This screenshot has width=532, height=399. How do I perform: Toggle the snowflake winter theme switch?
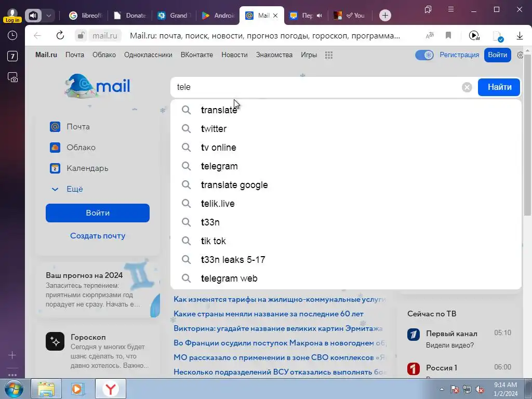click(424, 55)
